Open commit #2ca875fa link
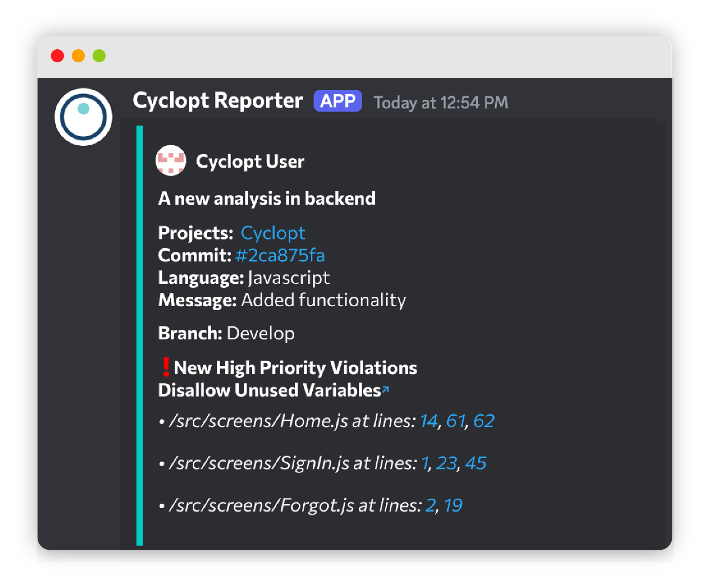The image size is (712, 588). [280, 255]
